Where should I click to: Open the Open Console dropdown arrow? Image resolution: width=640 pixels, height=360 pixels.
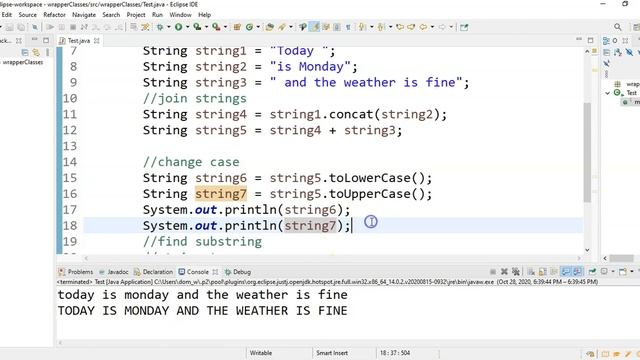[x=632, y=271]
